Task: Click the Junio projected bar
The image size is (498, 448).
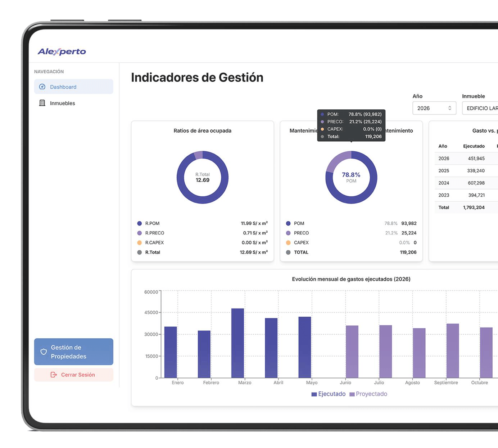Action: (352, 352)
